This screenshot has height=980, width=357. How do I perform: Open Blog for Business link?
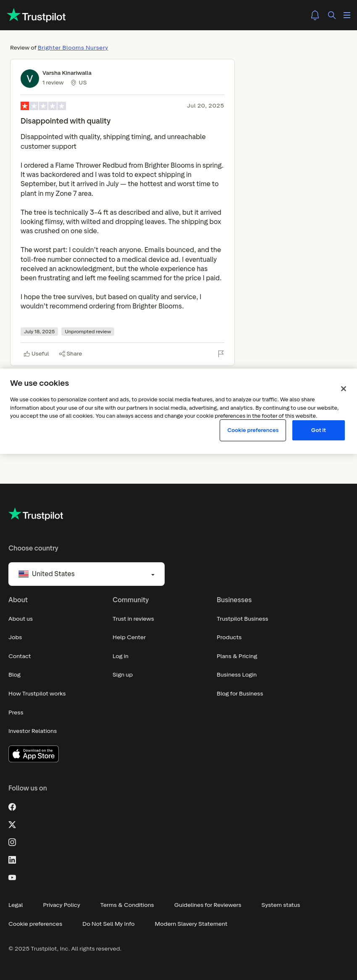240,694
